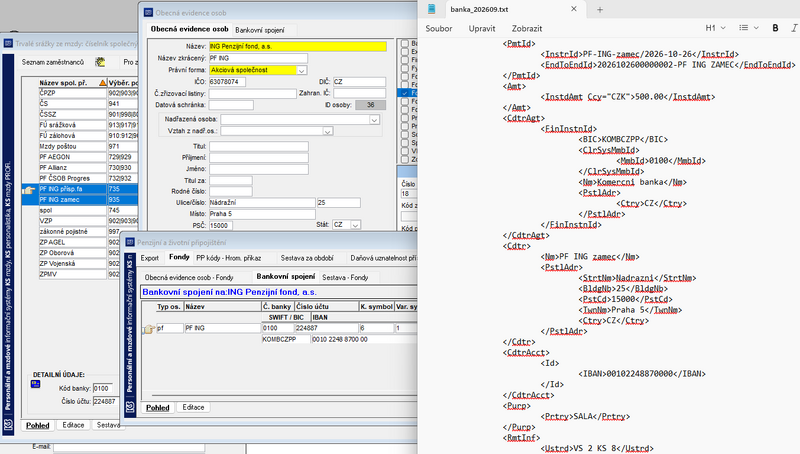Screen dimensions: 800x454
Task: Open the H1 heading dropdown in Notepad
Action: tap(715, 28)
